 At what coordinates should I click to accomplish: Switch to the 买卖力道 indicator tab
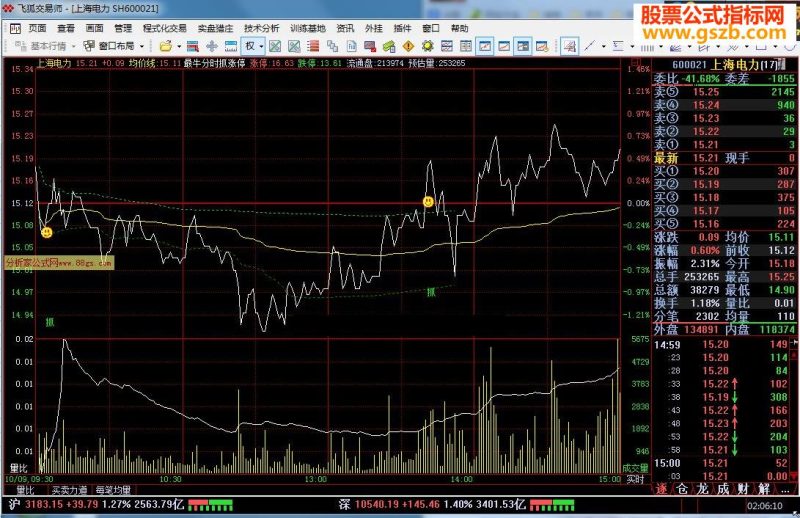click(69, 490)
